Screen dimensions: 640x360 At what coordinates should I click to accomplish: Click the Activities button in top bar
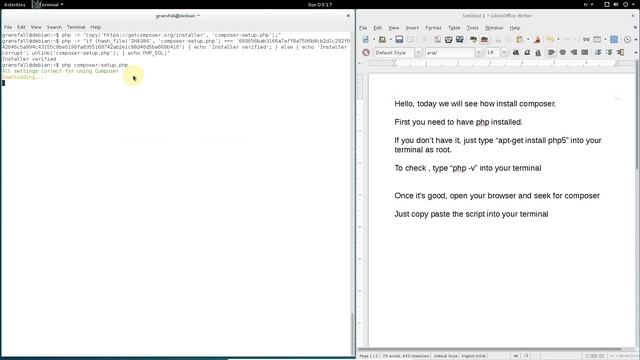[14, 4]
